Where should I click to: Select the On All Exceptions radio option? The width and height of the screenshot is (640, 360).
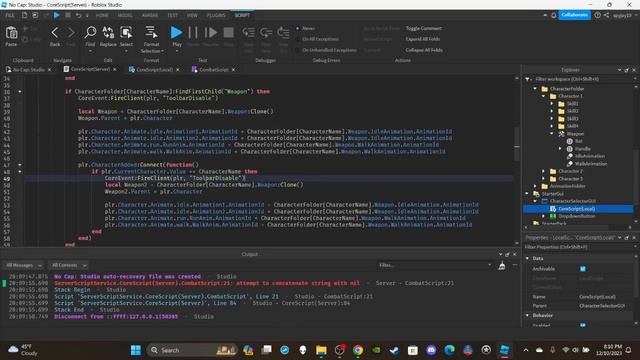298,39
